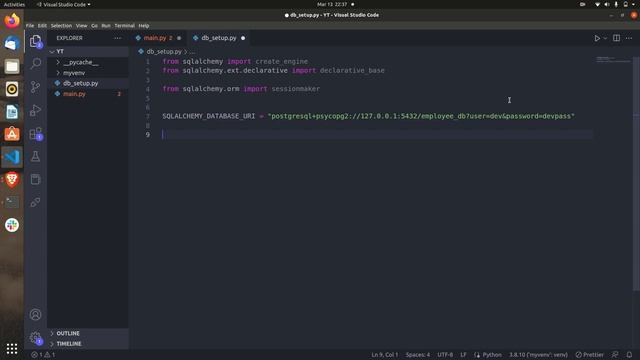Open the View menu
640x360 pixels.
[x=81, y=25]
